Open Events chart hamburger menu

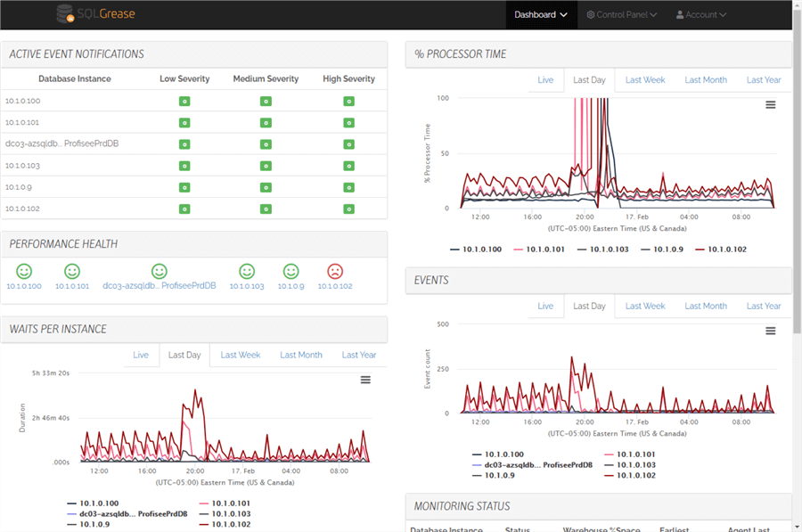coord(770,331)
